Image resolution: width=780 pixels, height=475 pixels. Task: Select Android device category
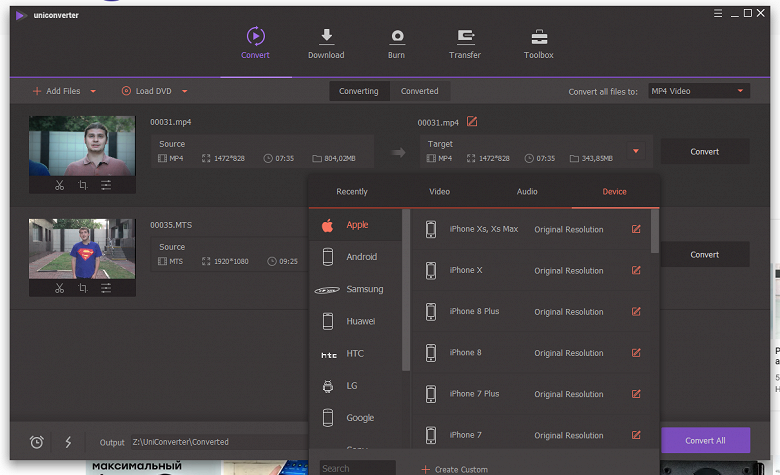click(355, 257)
